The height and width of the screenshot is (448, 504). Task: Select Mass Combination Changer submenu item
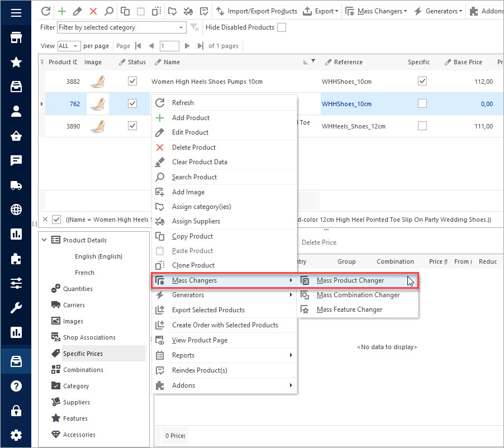[358, 295]
